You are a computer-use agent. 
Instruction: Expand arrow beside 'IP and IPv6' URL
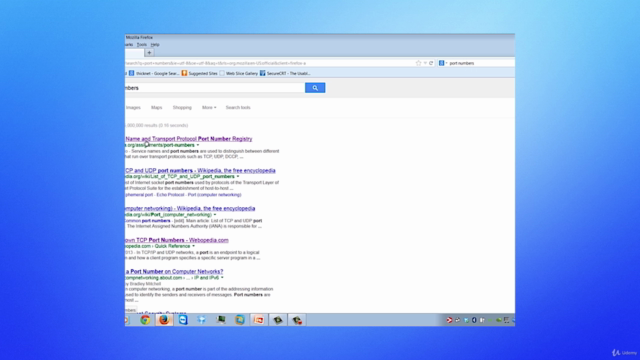coord(222,278)
